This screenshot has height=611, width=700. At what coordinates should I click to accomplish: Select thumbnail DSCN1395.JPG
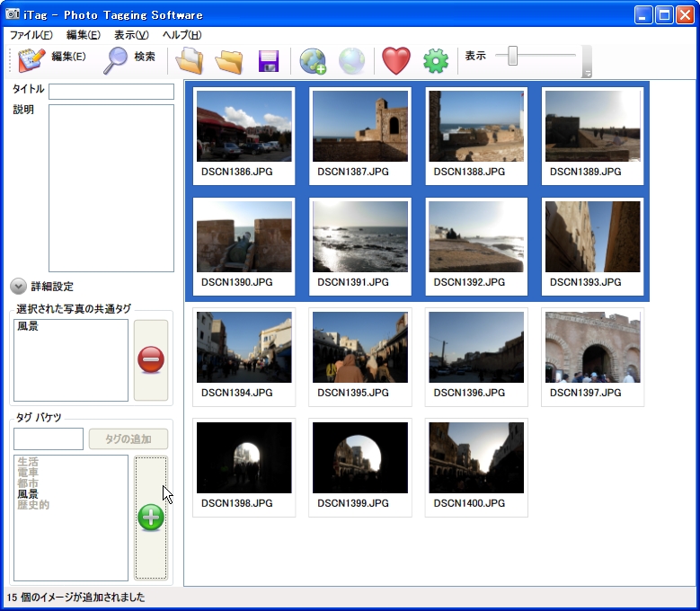coord(359,357)
